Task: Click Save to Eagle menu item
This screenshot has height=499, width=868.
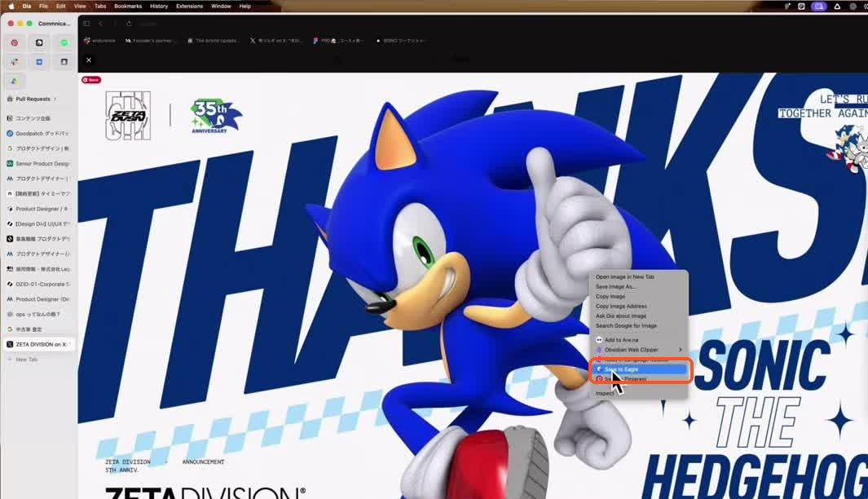Action: (638, 369)
